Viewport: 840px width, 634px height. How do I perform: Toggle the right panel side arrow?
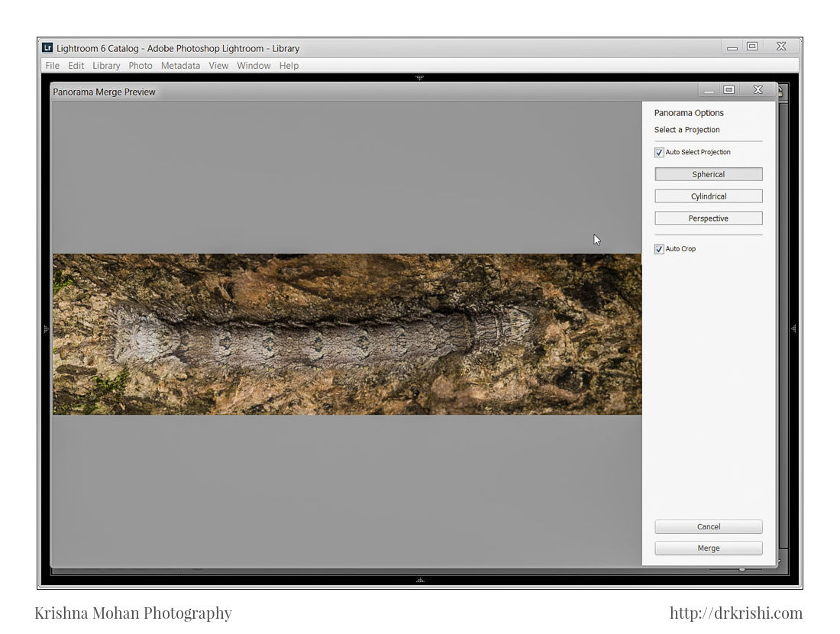[x=794, y=328]
